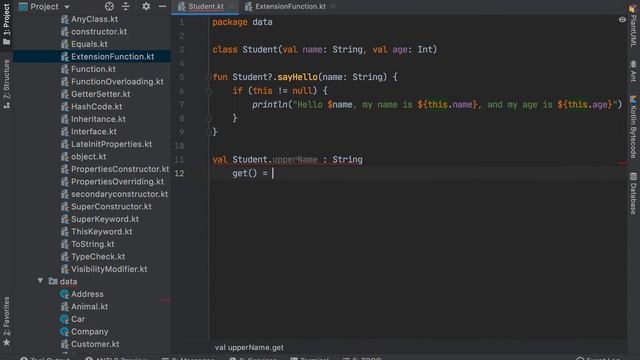640x360 pixels.
Task: Place cursor after 'get() =' on line 12
Action: click(x=273, y=173)
